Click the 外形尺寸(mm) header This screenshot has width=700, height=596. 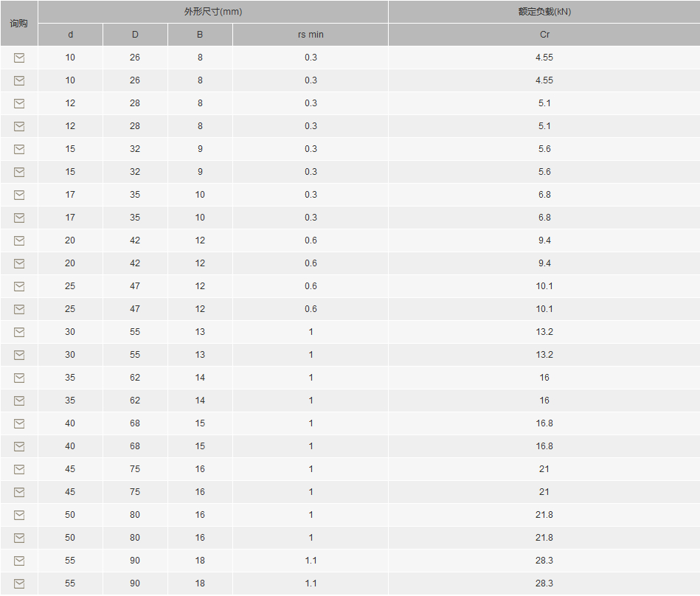[x=213, y=12]
